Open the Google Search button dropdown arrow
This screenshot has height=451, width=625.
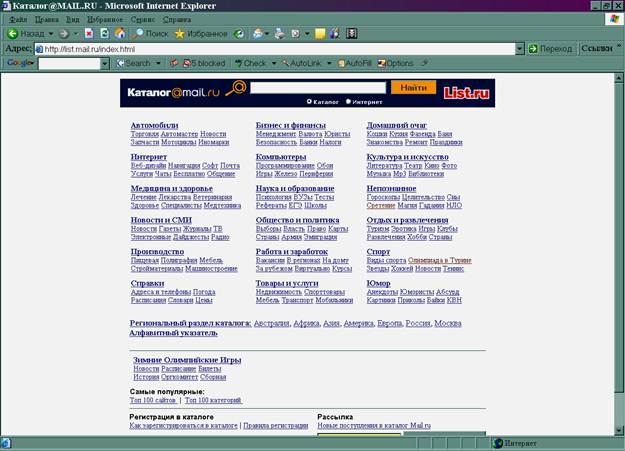click(x=158, y=63)
